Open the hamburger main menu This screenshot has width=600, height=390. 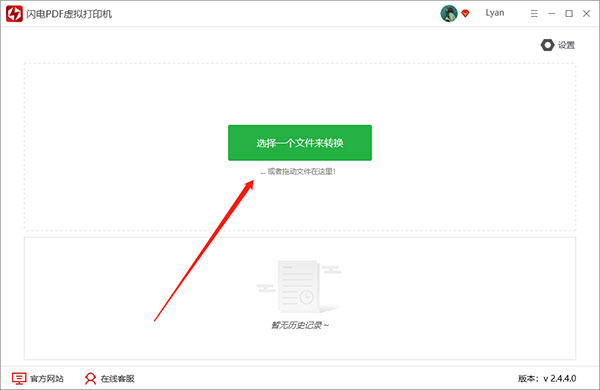point(534,14)
